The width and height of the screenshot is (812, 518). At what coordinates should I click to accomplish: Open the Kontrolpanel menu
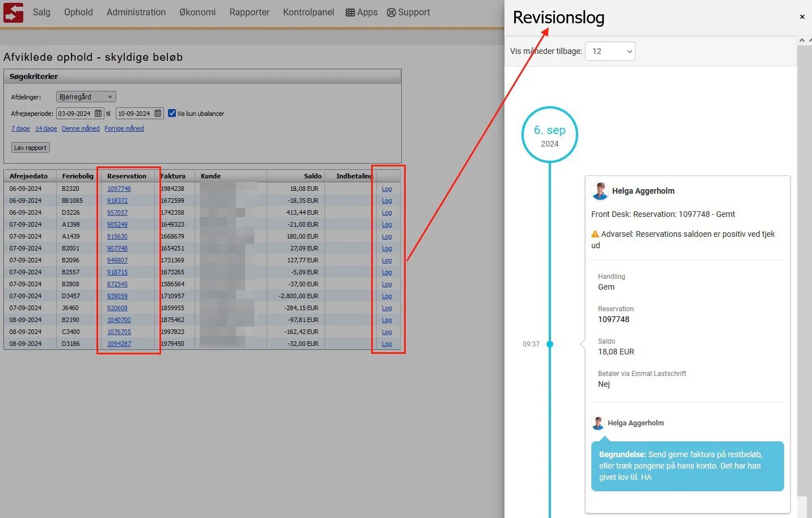point(309,12)
